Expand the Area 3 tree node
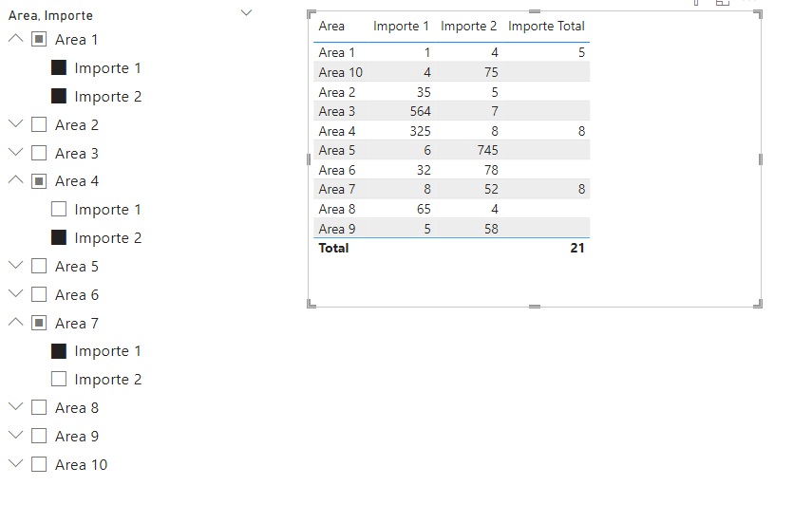The width and height of the screenshot is (812, 523). pyautogui.click(x=16, y=152)
